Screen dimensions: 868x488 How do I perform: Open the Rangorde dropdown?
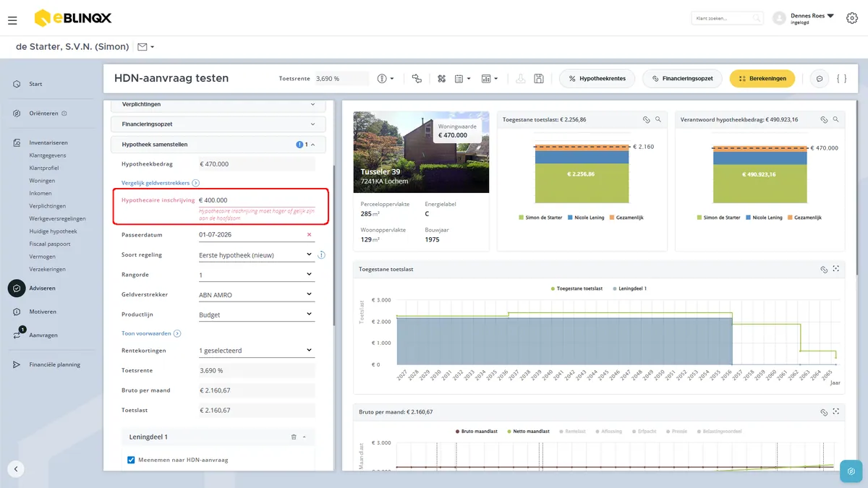(x=256, y=275)
